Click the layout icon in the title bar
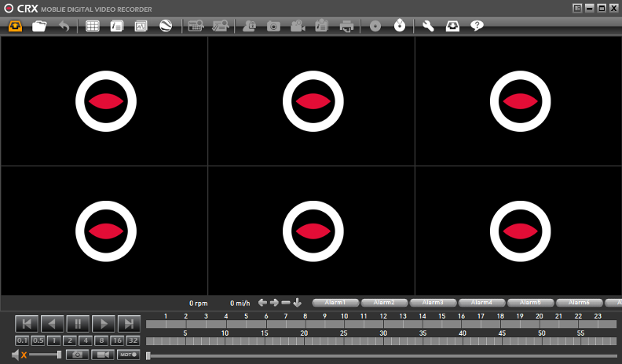The height and width of the screenshot is (364, 622). pos(577,8)
